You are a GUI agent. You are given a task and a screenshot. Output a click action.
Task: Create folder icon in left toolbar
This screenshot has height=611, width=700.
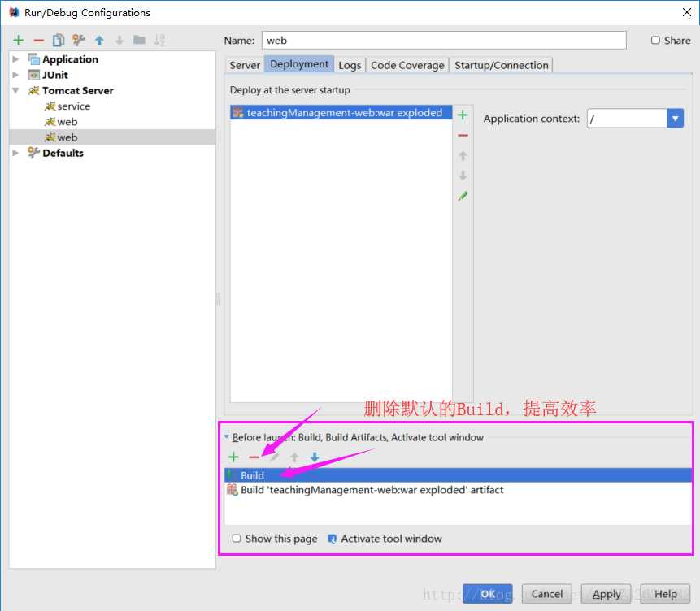point(139,40)
